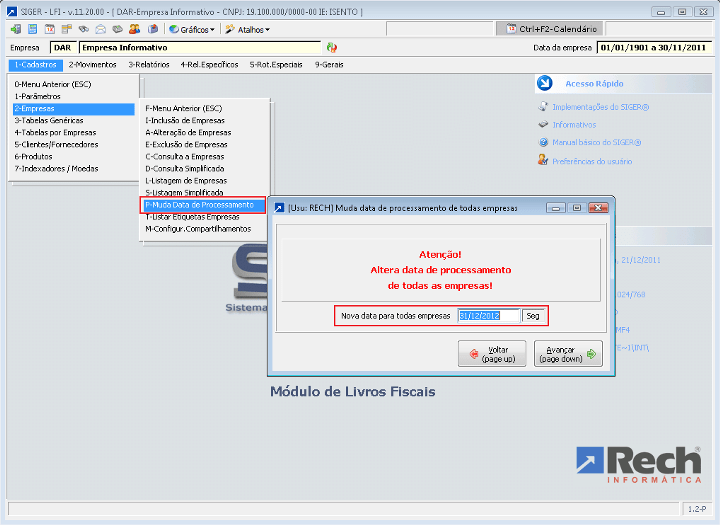This screenshot has width=720, height=525.
Task: Open the 4-Rel.Específicos menu
Action: (209, 65)
